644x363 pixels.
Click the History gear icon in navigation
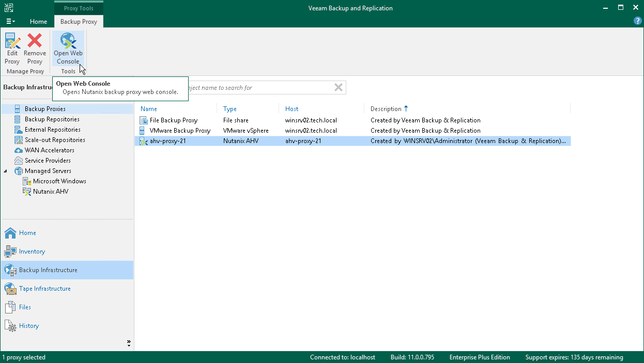click(x=10, y=326)
